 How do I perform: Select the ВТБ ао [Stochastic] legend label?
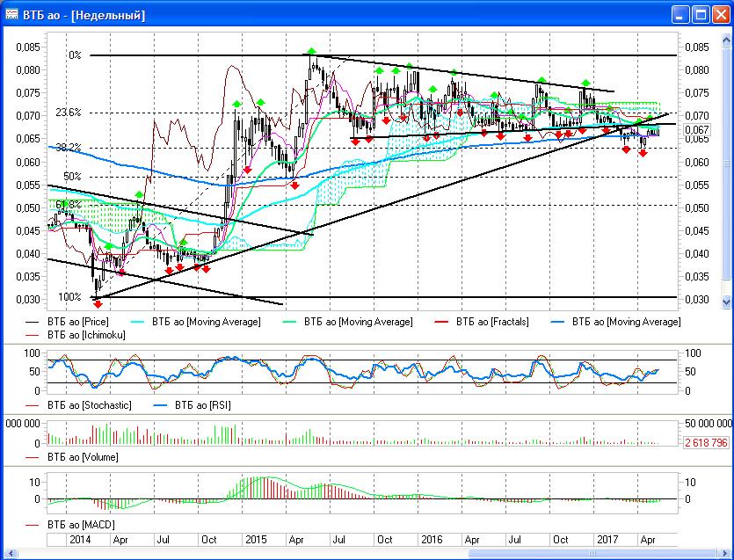point(88,405)
